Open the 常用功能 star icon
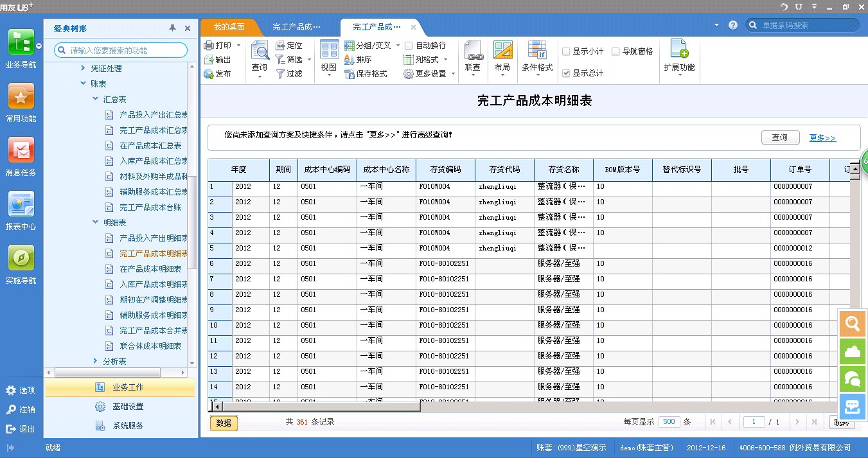The width and height of the screenshot is (868, 458). pos(21,96)
